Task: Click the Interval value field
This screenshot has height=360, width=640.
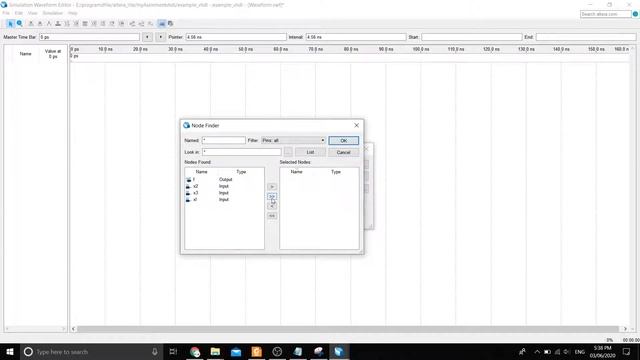Action: tap(356, 37)
